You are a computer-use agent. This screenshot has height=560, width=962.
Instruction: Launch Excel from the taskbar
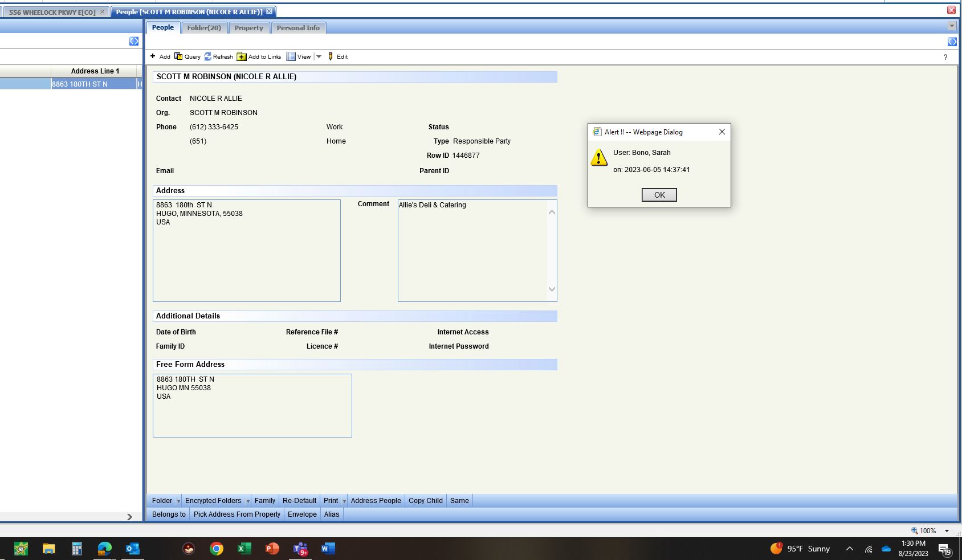(x=244, y=549)
